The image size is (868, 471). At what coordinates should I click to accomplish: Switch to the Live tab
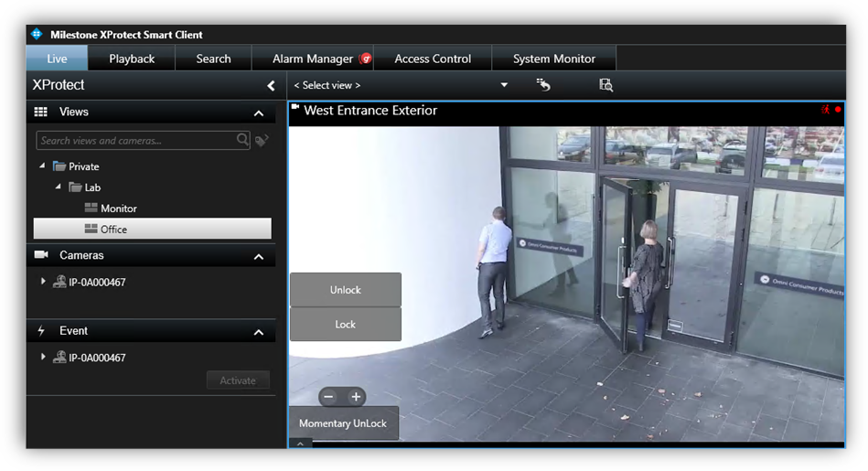57,59
